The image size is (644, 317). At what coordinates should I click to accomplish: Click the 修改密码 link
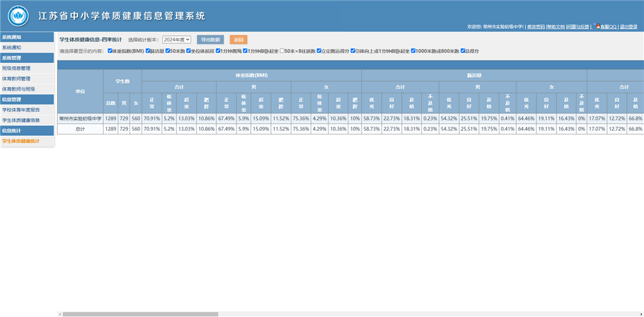[536, 27]
